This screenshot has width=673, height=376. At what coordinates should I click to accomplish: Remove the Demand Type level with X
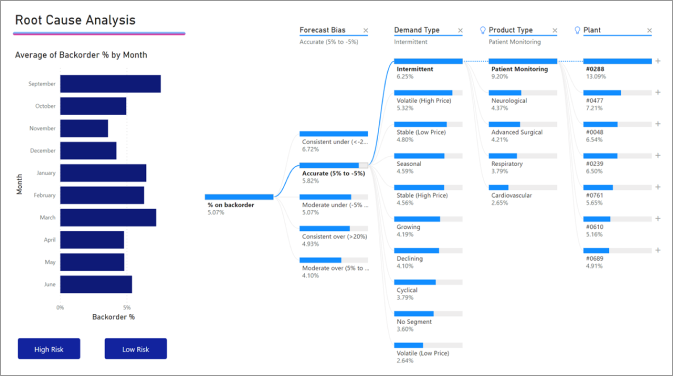(x=460, y=30)
